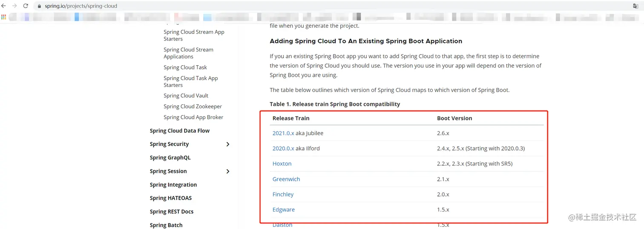Open Spring Cloud Zookeeper link
Viewport: 644px width, 229px height.
click(193, 106)
